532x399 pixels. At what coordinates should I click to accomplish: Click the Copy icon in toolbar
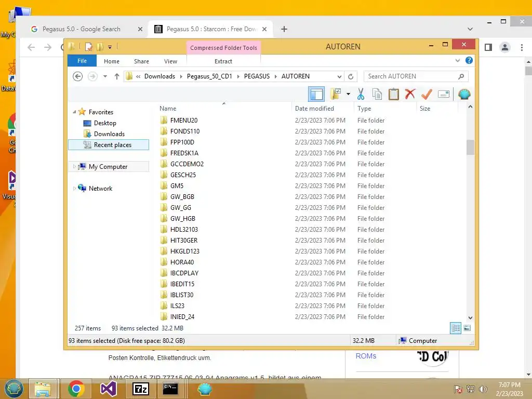(x=377, y=94)
